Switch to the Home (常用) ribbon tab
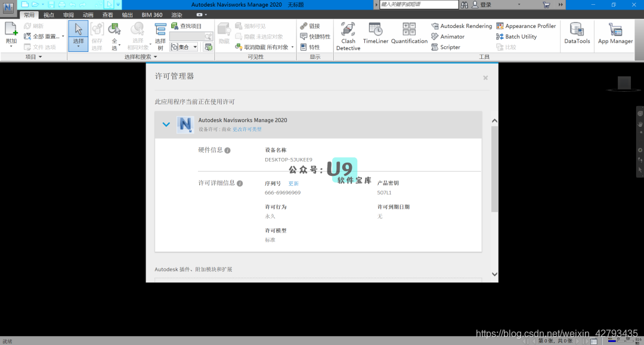 pyautogui.click(x=29, y=15)
